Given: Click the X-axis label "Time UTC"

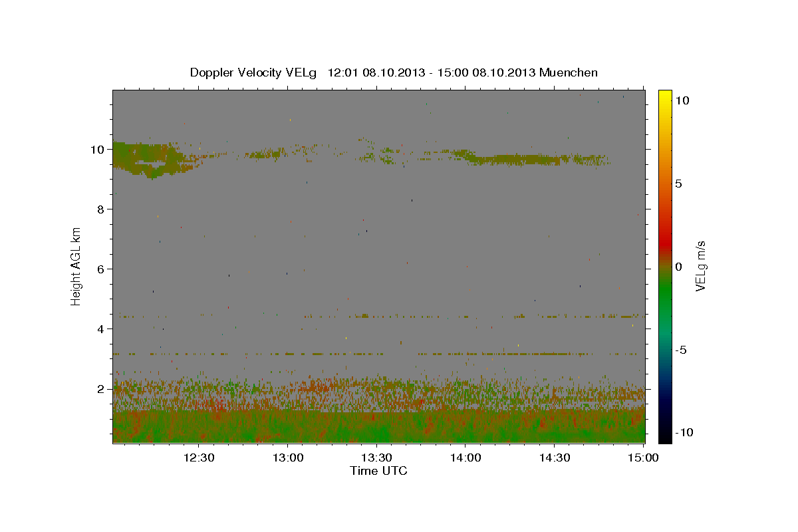Looking at the screenshot, I should (378, 471).
